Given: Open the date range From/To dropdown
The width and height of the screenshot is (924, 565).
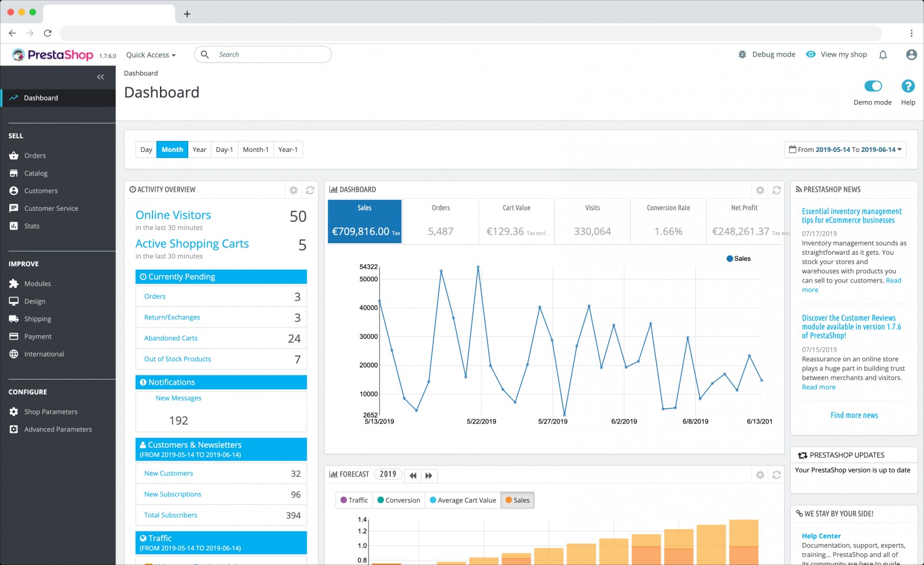Looking at the screenshot, I should point(845,149).
